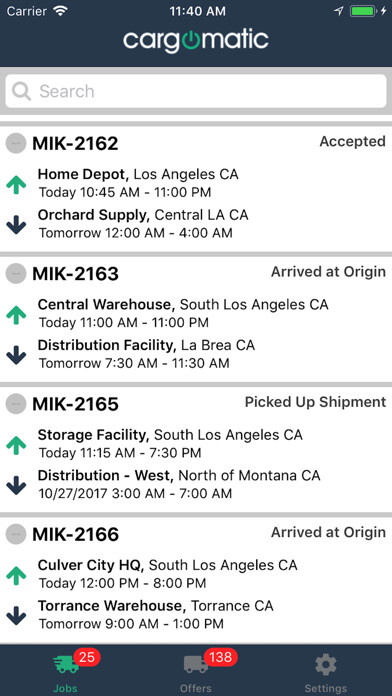Open the Picked Up Shipment status on MIK-2165
Image resolution: width=392 pixels, height=696 pixels.
(315, 402)
